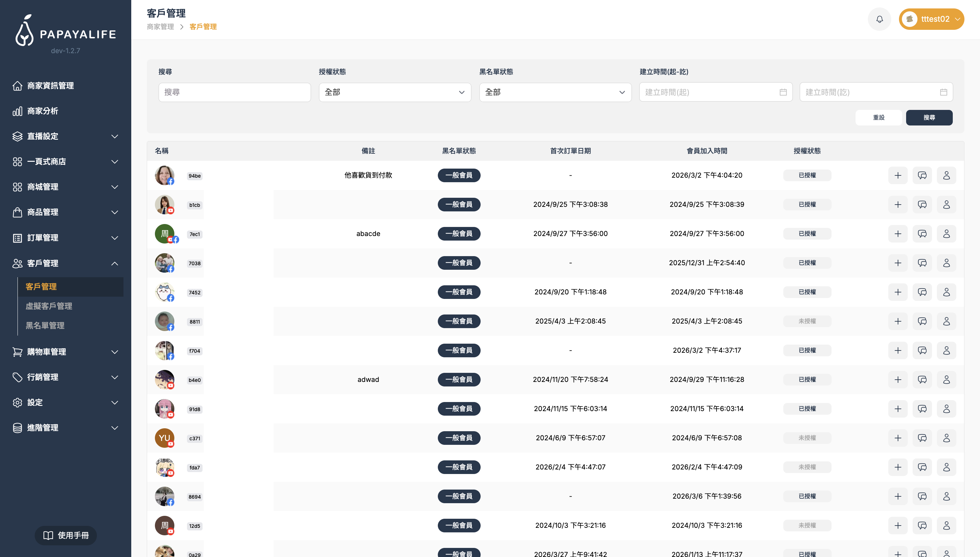Click the plus icon for customer 94be
The height and width of the screenshot is (557, 980).
(x=897, y=175)
